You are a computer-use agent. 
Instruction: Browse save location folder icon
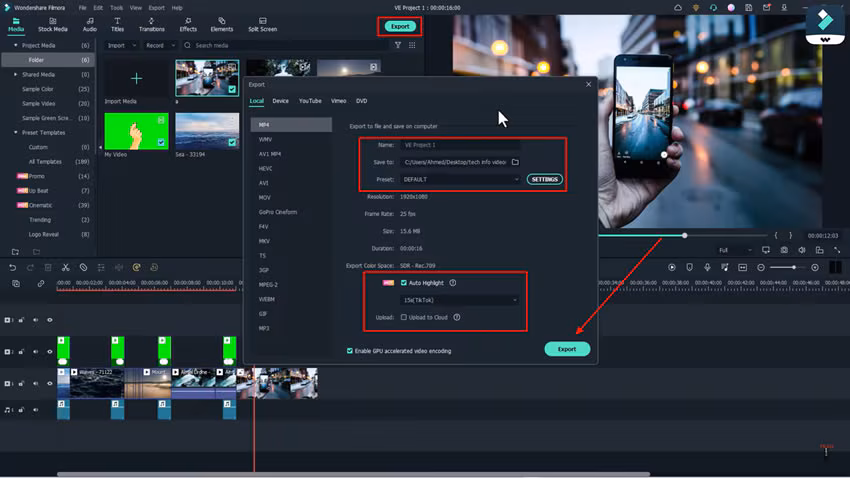pos(515,162)
